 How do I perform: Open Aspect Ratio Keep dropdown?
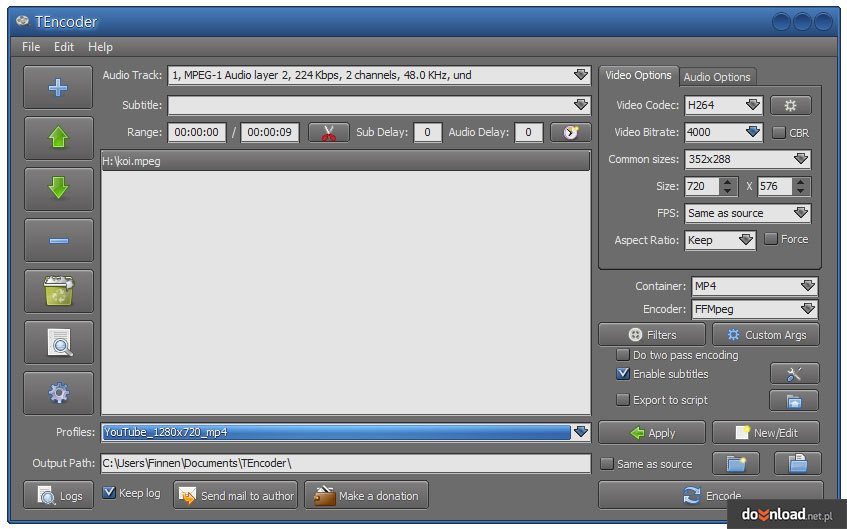click(x=745, y=240)
